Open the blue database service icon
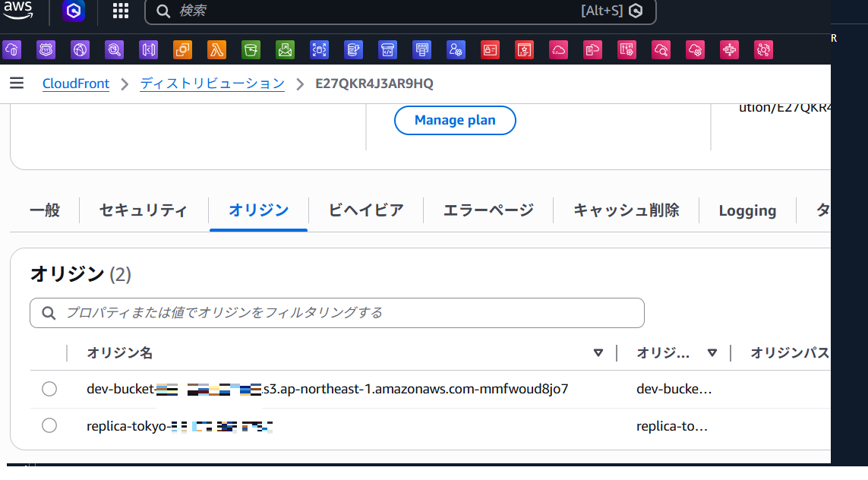868x480 pixels. [x=353, y=49]
